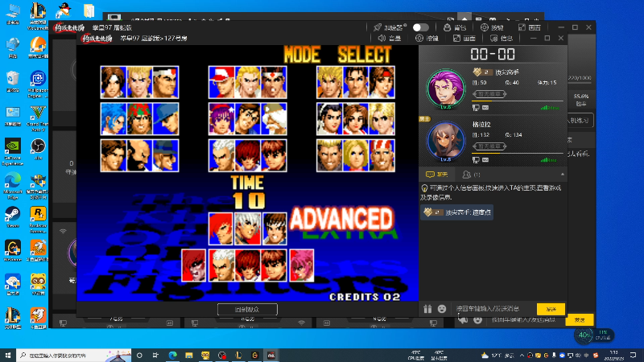Click yellow 发送 send button in game chat
644x362 pixels.
pyautogui.click(x=551, y=309)
